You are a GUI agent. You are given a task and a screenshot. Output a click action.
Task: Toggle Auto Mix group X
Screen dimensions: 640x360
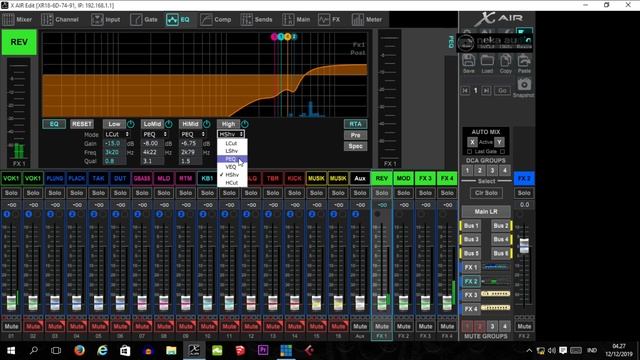pyautogui.click(x=472, y=142)
